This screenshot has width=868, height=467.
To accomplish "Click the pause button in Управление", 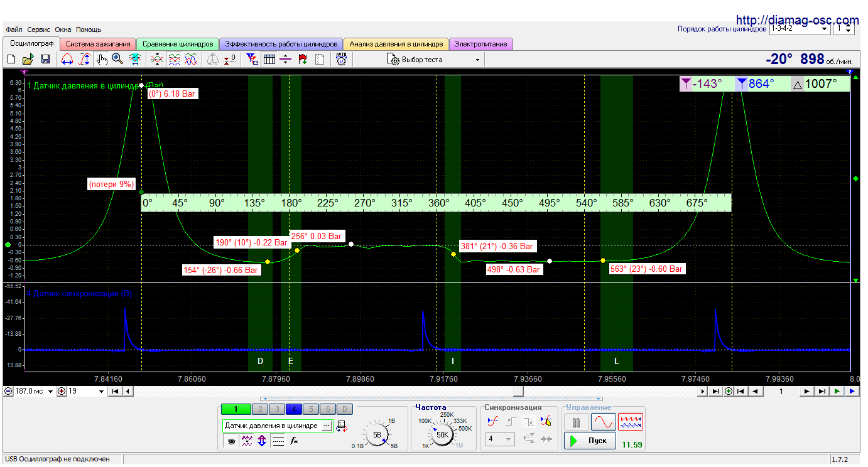I will [x=576, y=422].
